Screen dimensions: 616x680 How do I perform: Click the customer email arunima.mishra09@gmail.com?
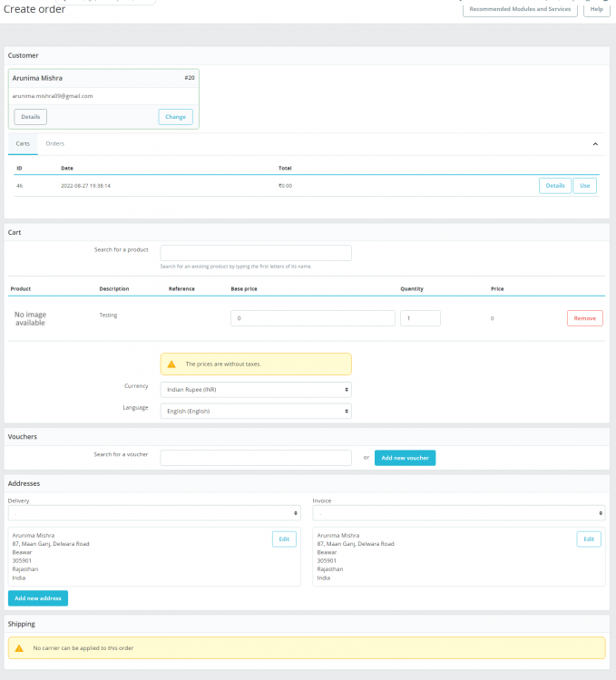coord(53,96)
